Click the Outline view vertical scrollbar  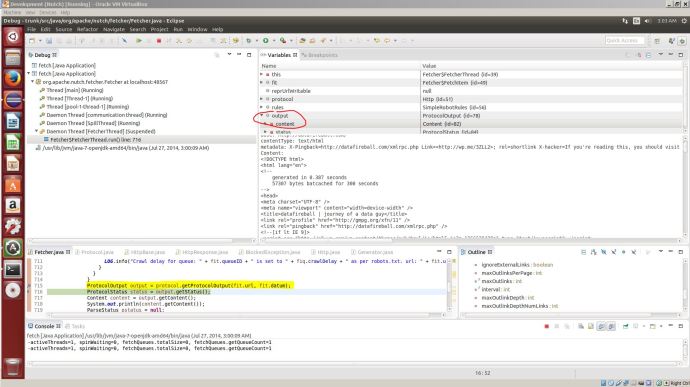pyautogui.click(x=686, y=285)
